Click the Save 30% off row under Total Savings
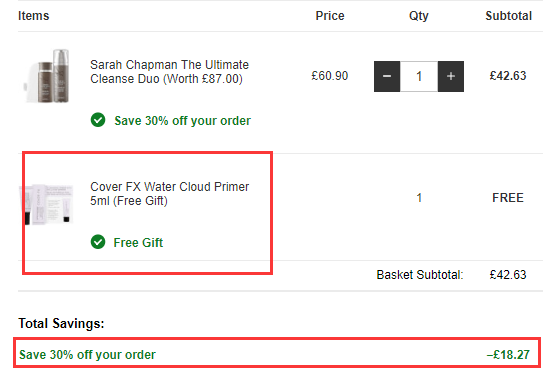 (276, 353)
